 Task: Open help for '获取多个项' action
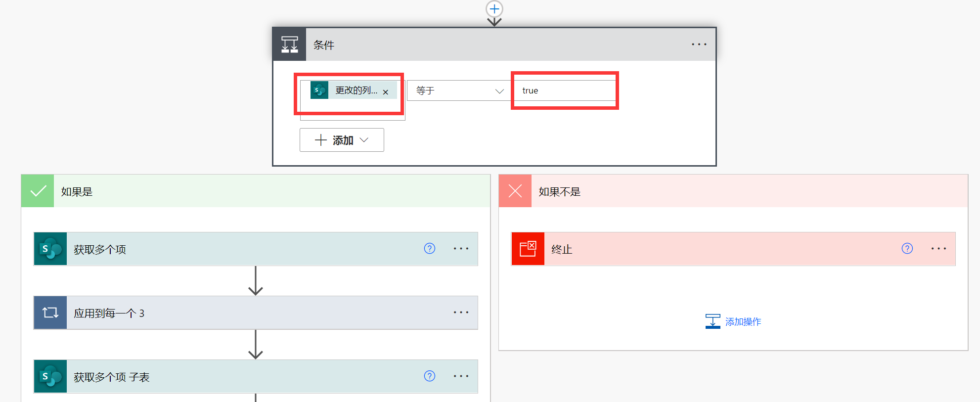430,248
